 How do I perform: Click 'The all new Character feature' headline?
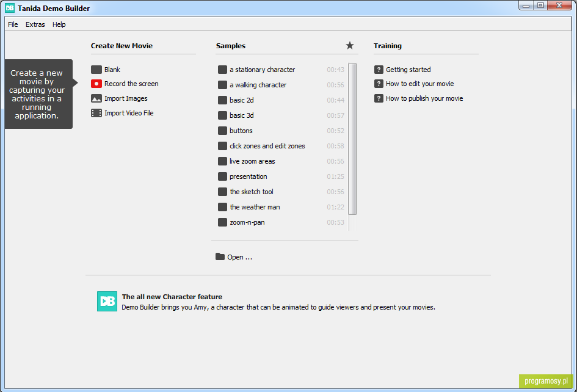172,297
